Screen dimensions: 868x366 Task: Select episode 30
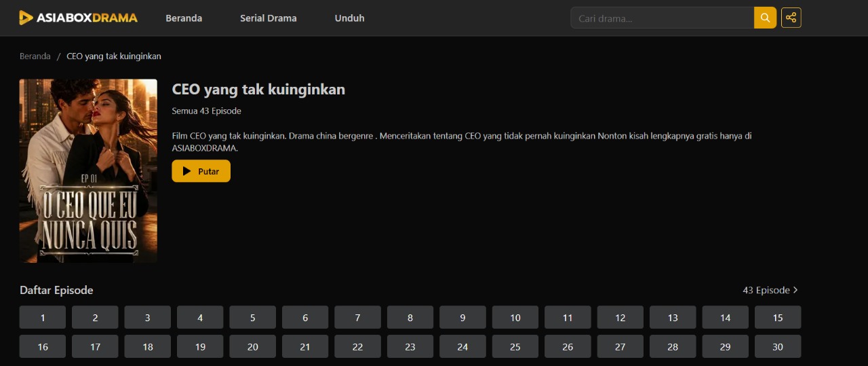(x=778, y=346)
